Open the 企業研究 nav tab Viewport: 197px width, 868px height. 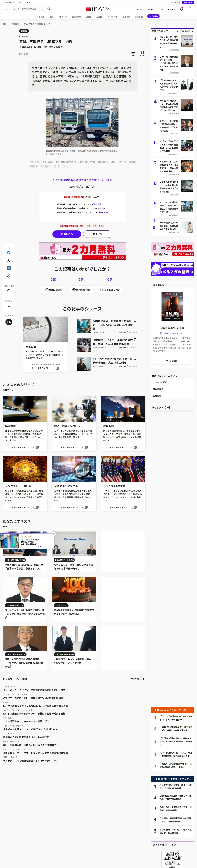(126, 17)
